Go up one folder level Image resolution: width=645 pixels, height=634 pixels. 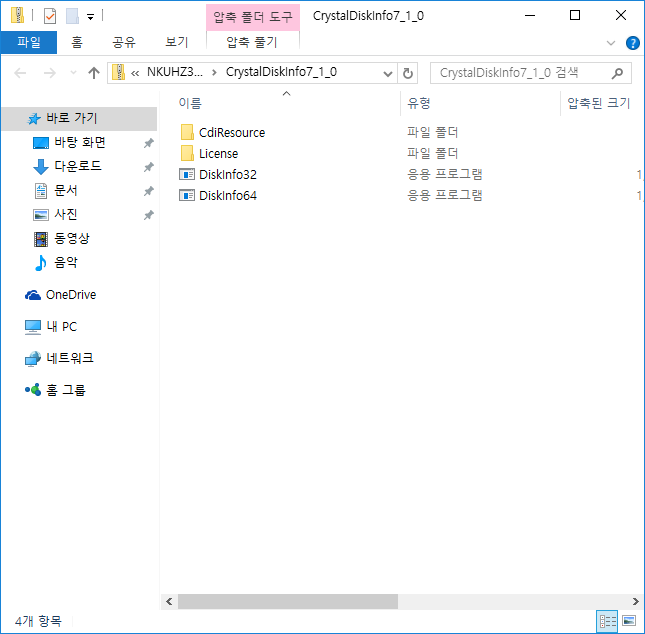(x=94, y=73)
